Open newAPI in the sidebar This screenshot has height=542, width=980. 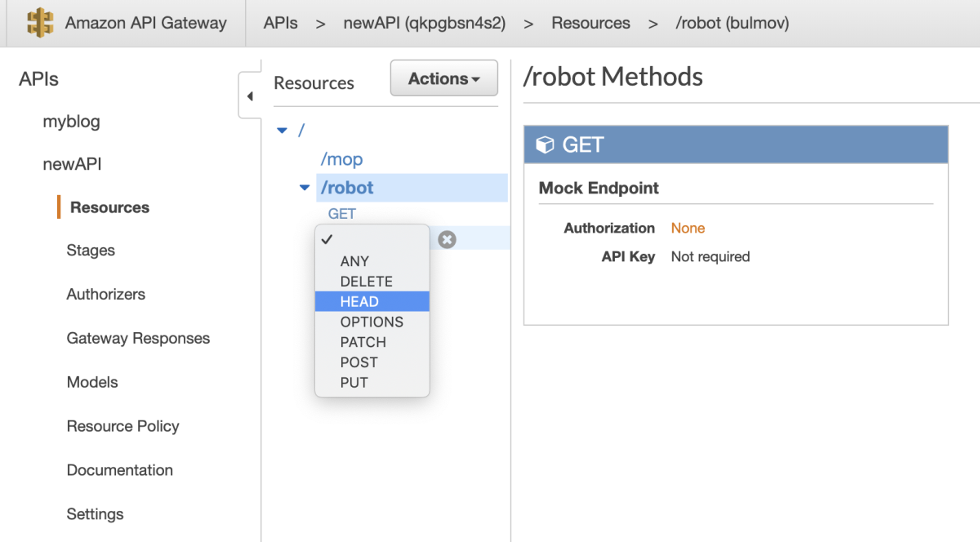(x=72, y=164)
